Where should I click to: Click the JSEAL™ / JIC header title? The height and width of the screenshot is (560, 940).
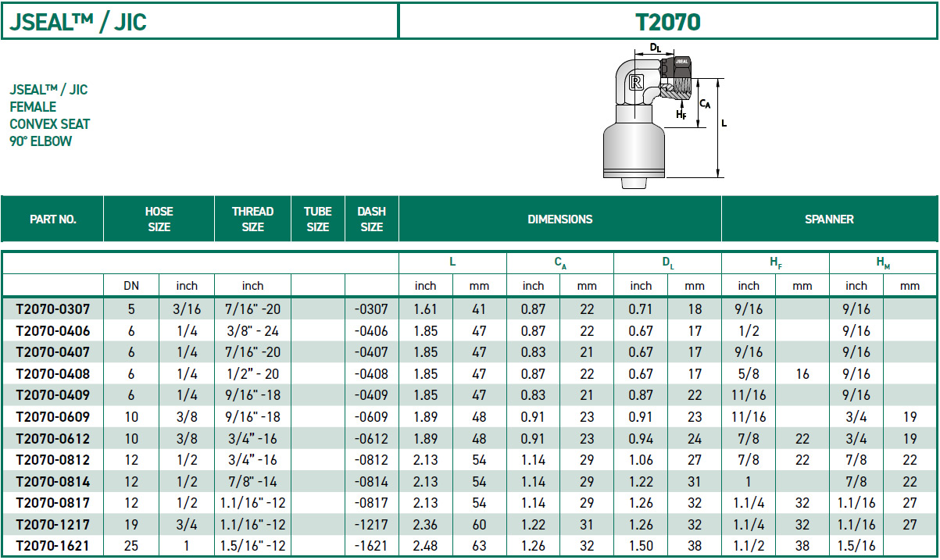click(78, 22)
